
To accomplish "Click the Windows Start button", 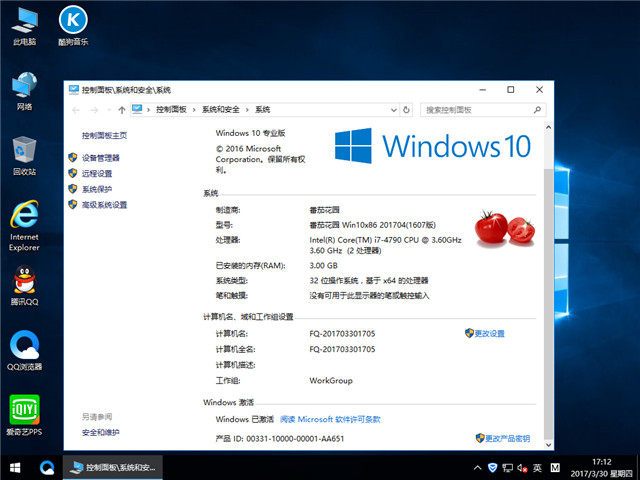I will (x=15, y=468).
